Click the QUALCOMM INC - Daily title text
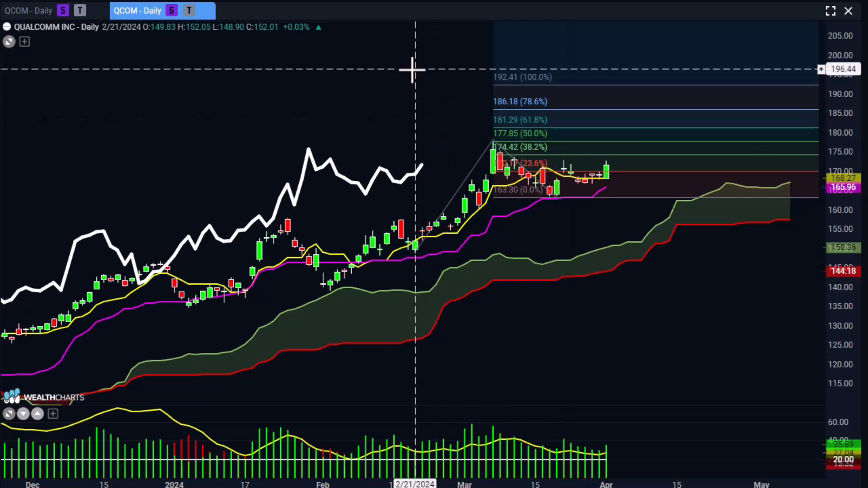Screen dimensions: 868x488 click(x=56, y=27)
